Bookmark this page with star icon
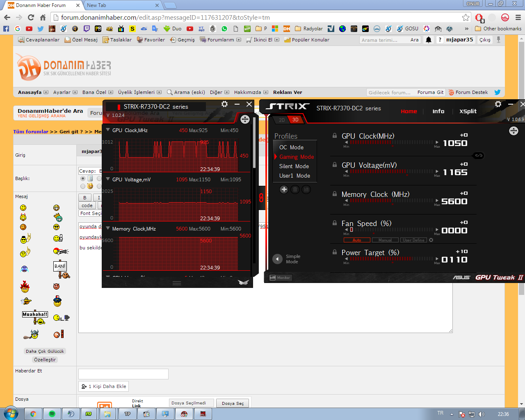 coord(466,17)
